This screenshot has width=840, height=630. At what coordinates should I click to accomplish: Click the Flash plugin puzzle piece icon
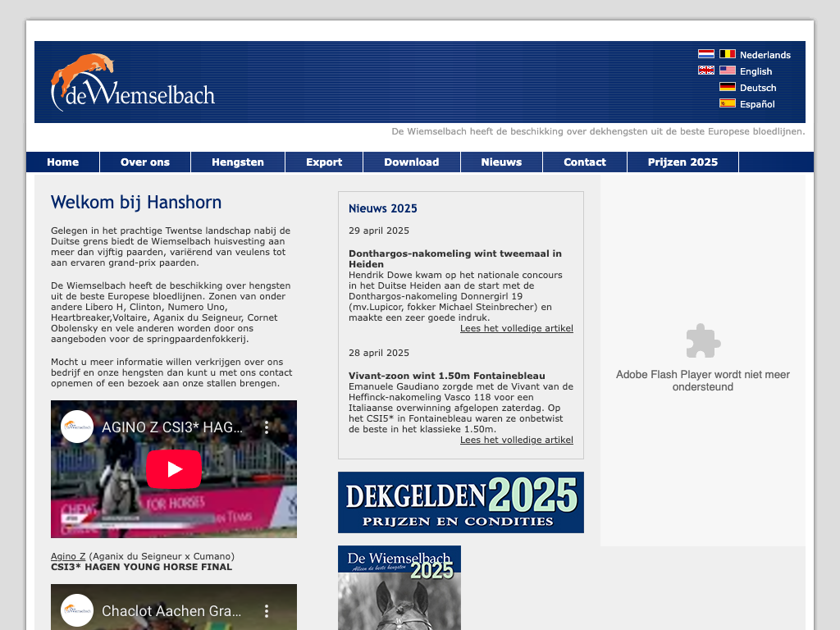click(703, 341)
